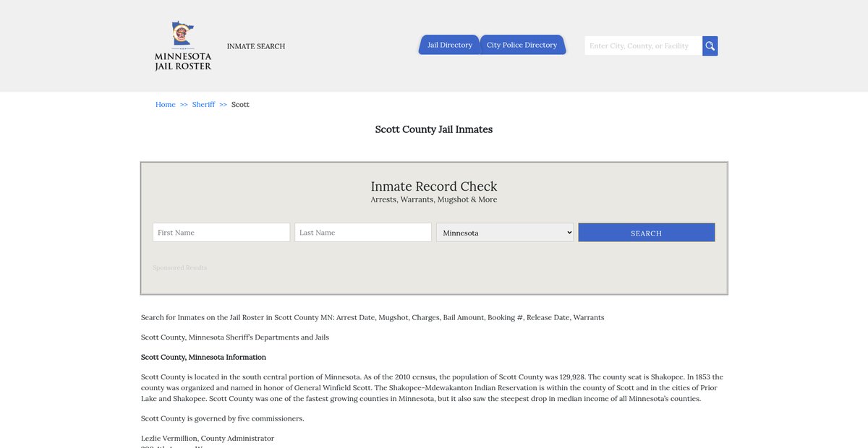Open the Inmate Search menu link
Viewport: 868px width, 448px height.
tap(255, 46)
